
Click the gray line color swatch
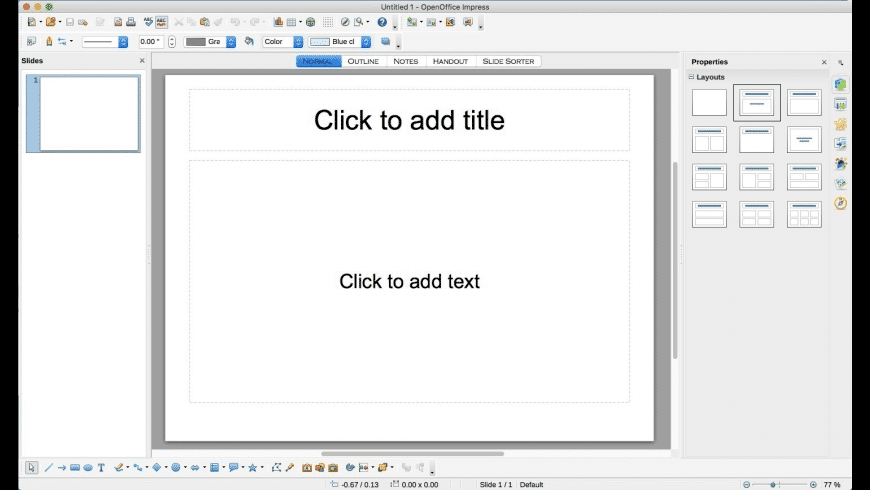click(195, 42)
